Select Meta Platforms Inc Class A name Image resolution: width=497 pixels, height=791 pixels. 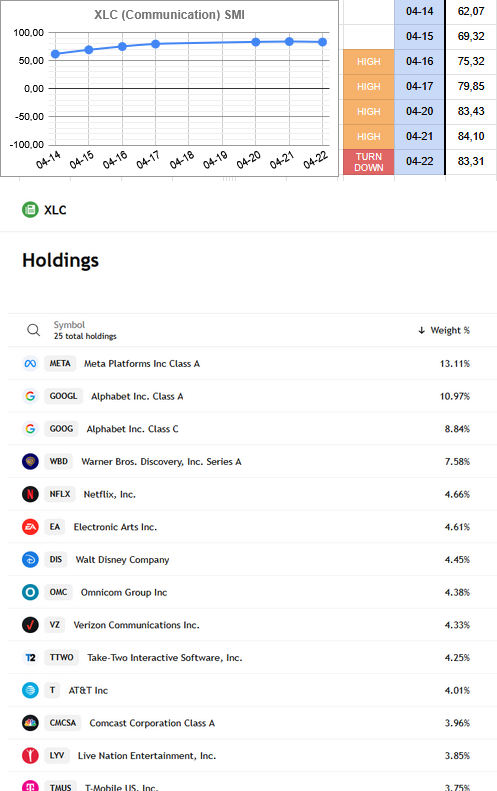(x=142, y=364)
